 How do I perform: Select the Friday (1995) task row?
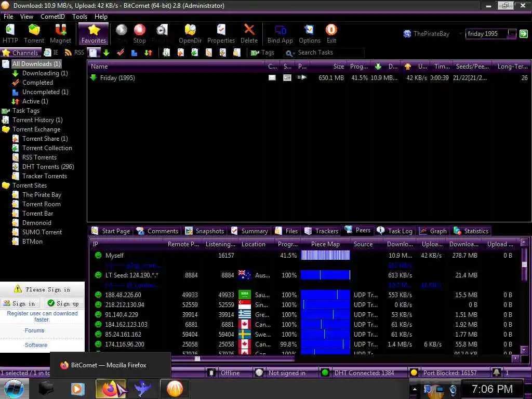[309, 78]
